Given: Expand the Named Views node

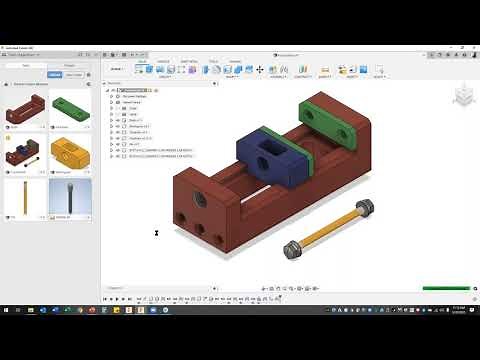Looking at the screenshot, I should pos(112,102).
